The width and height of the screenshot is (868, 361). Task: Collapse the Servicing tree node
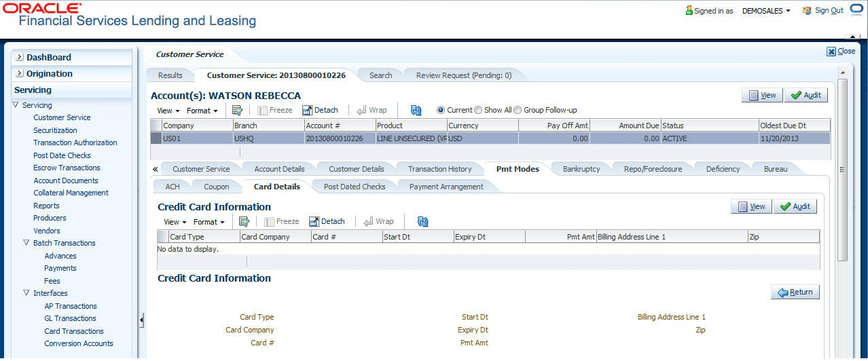point(16,105)
